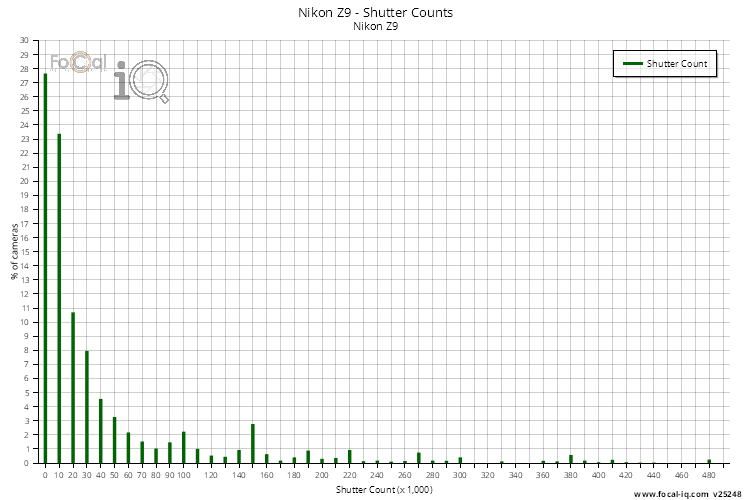Viewport: 750px width, 500px height.
Task: Click the '200' label on the x-axis
Action: [x=322, y=475]
